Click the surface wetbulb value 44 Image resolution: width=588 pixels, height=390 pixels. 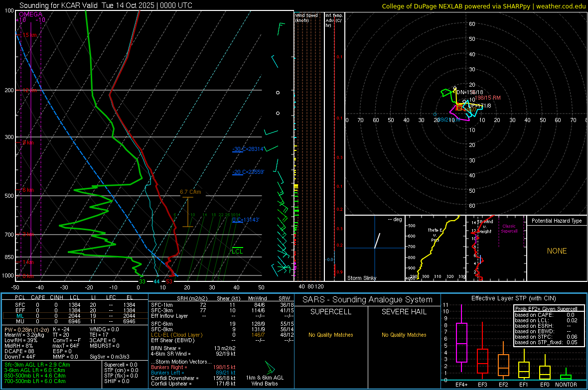156,281
